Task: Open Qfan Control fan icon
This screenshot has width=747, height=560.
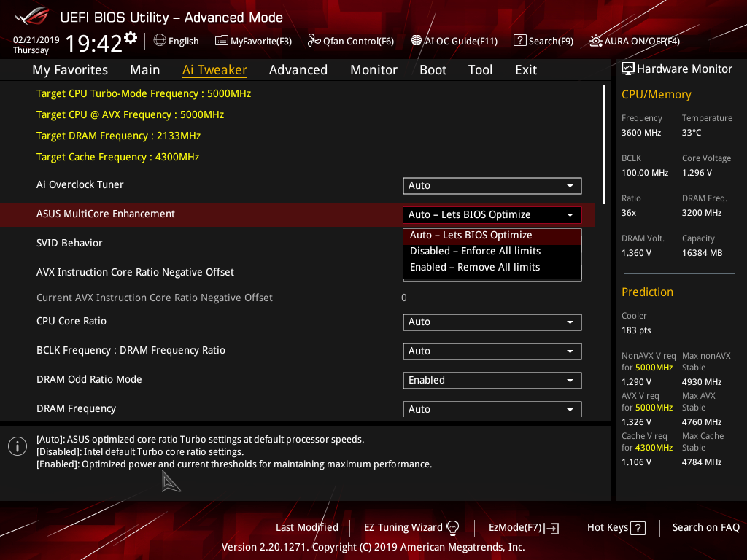Action: [x=314, y=41]
